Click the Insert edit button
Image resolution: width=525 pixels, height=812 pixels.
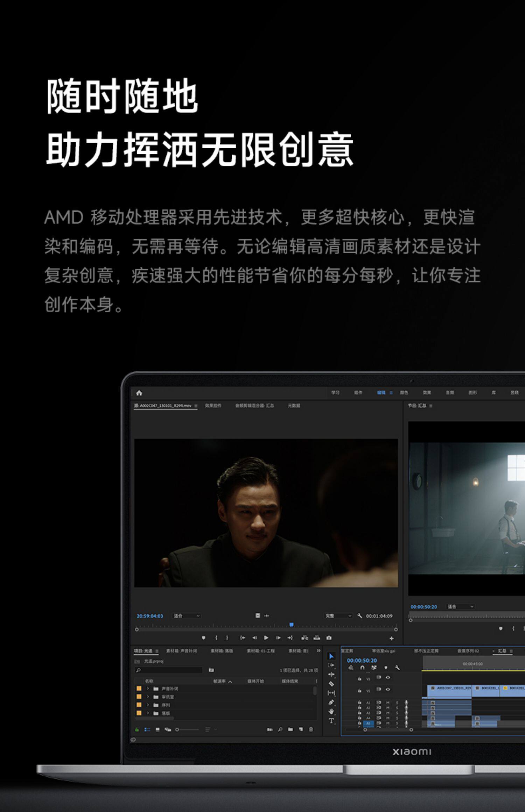coord(305,638)
